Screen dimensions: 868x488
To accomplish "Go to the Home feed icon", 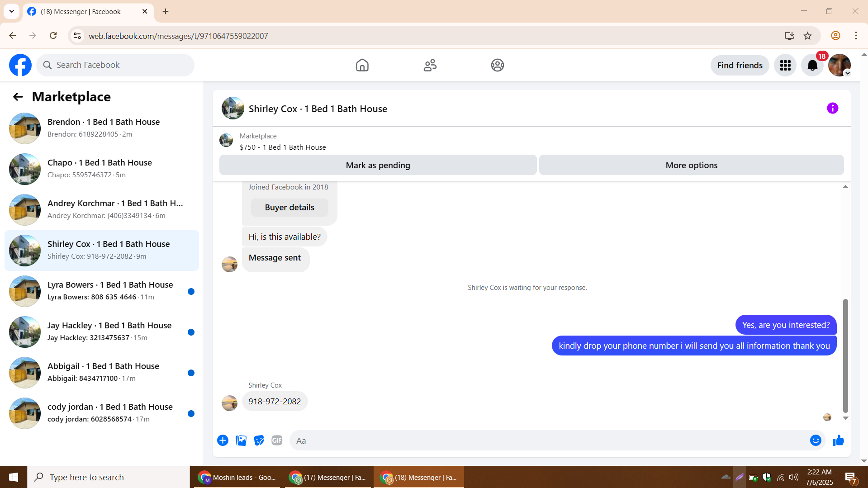I will tap(362, 65).
